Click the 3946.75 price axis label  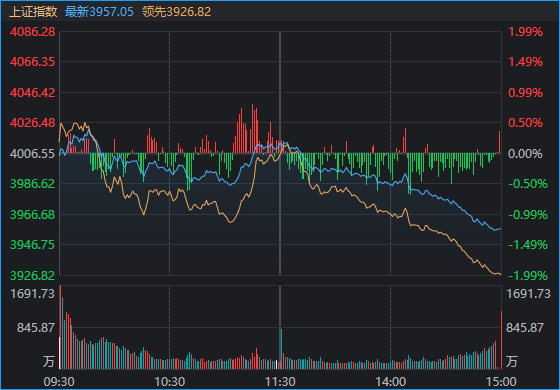point(32,245)
